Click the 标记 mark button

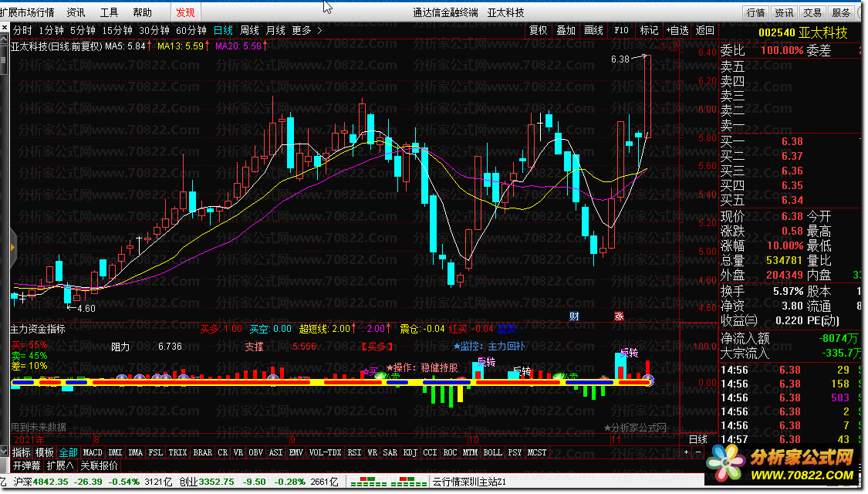click(649, 30)
